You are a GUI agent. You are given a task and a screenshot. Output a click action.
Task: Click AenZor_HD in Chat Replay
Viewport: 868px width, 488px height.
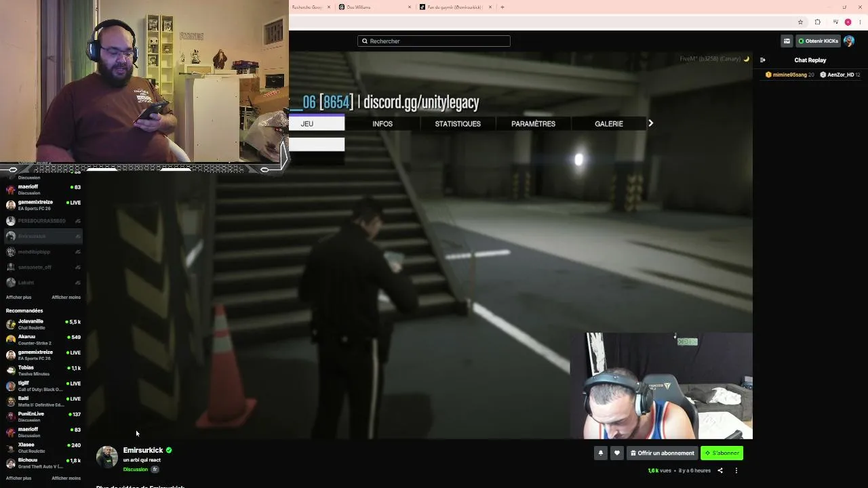[841, 75]
